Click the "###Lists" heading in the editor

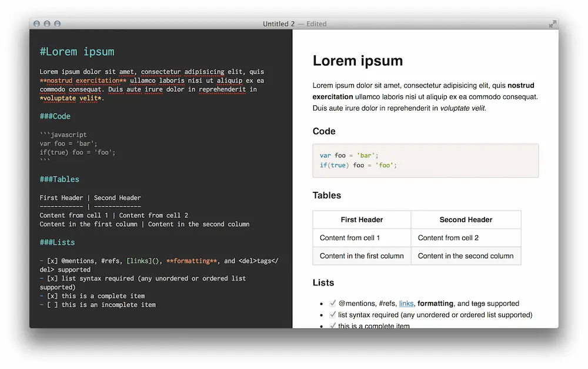(57, 242)
